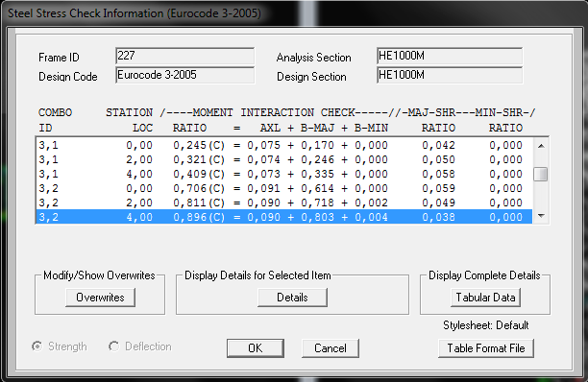The width and height of the screenshot is (588, 382).
Task: Select combo 3,1 row with ratio 0,321
Action: pos(283,159)
